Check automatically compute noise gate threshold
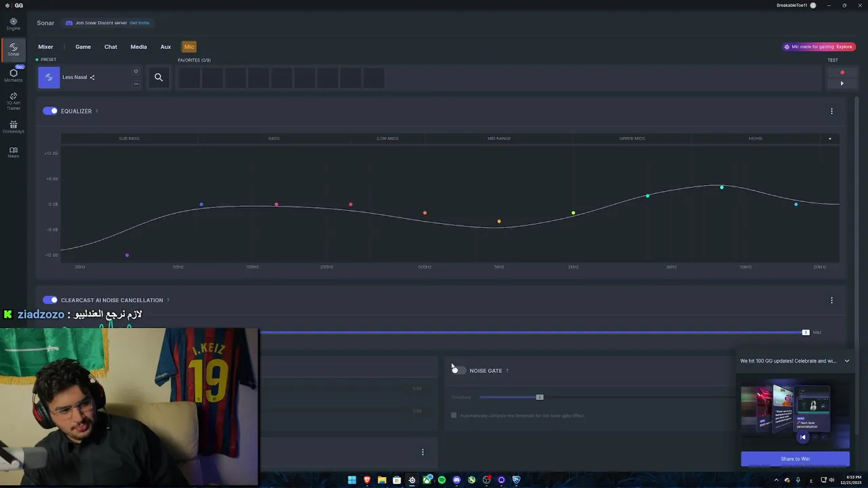Image resolution: width=868 pixels, height=488 pixels. 454,415
